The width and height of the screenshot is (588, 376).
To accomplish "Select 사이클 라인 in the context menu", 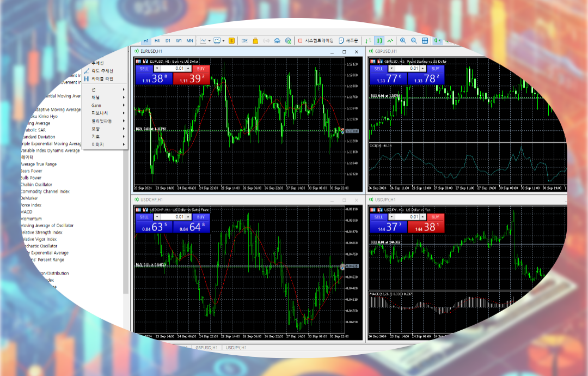I will 102,79.
